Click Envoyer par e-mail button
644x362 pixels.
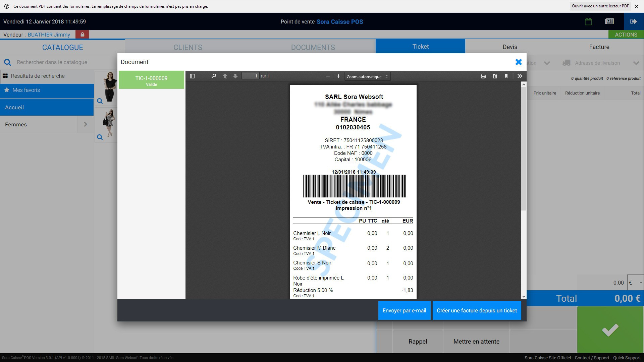[404, 310]
